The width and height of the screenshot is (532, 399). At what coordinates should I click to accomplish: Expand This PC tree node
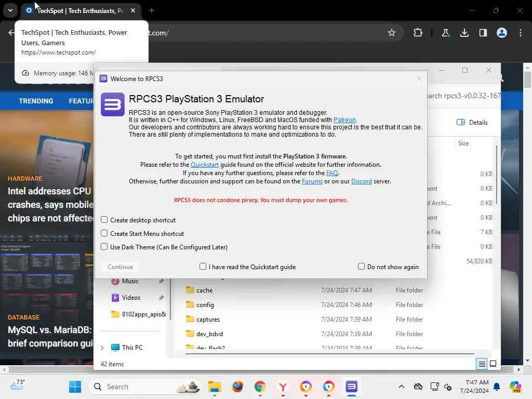click(102, 348)
